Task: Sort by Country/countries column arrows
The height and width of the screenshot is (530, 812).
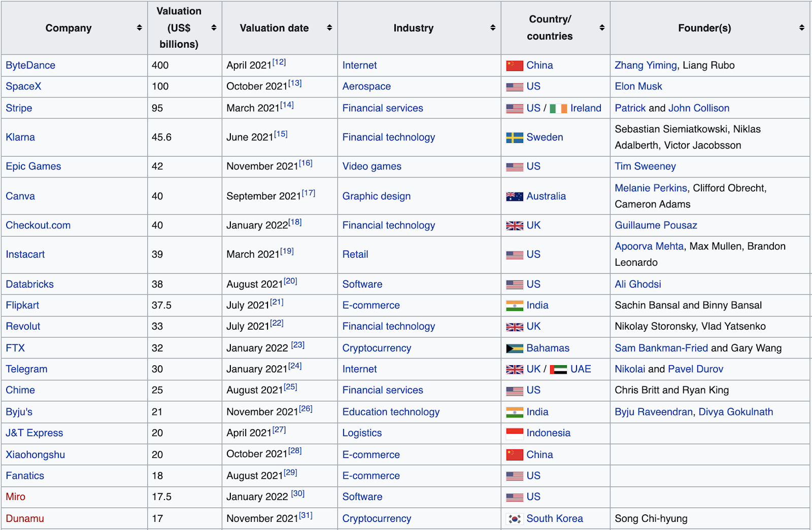Action: (602, 28)
